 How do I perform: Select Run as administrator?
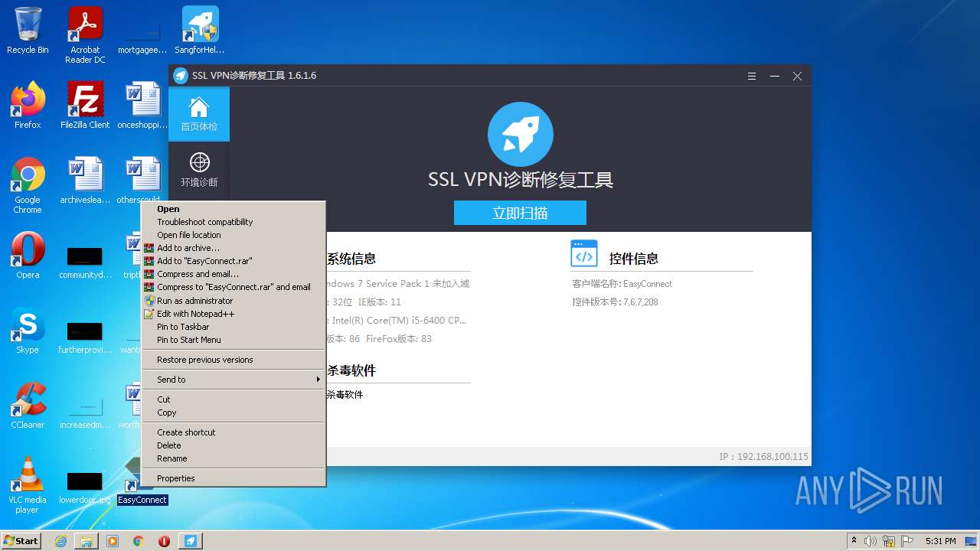click(234, 301)
